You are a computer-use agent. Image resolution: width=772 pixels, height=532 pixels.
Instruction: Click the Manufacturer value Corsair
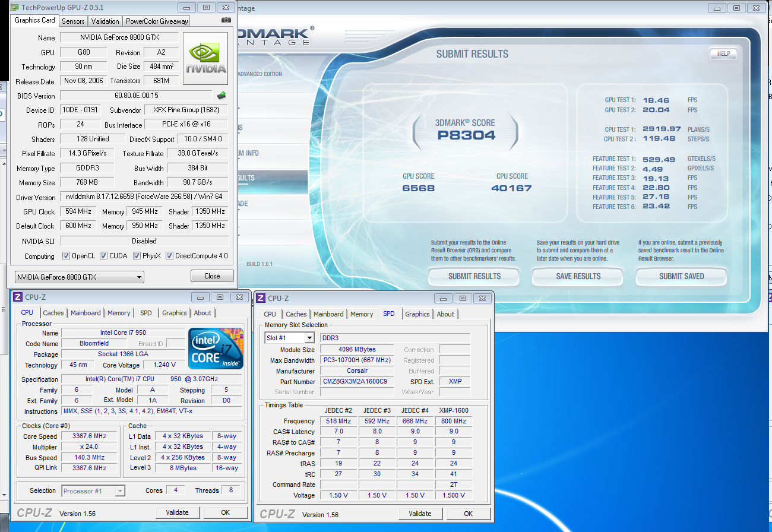click(358, 370)
